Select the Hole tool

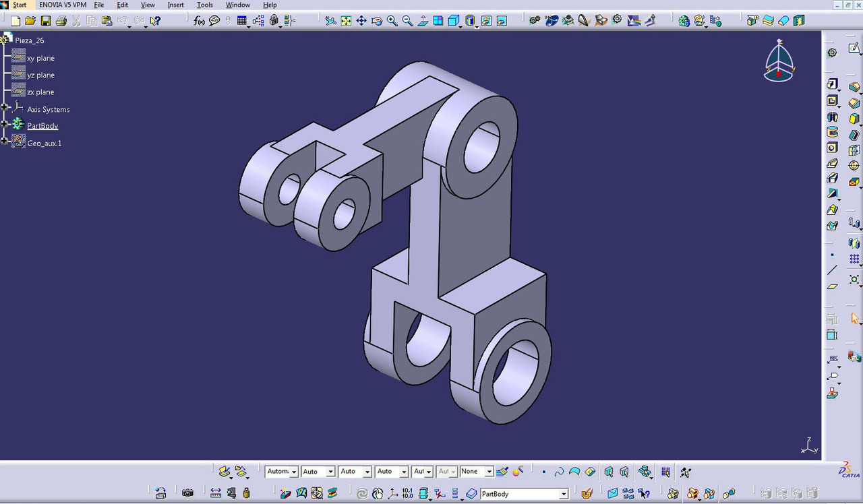tap(832, 148)
